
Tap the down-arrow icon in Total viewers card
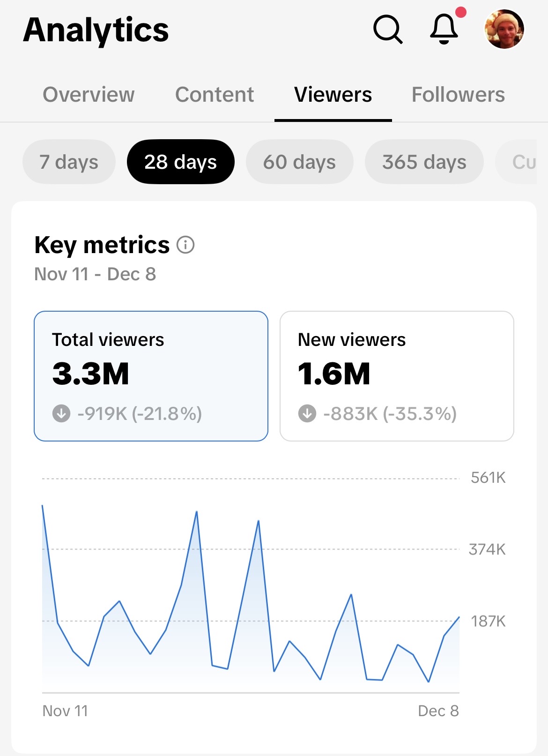tap(61, 414)
